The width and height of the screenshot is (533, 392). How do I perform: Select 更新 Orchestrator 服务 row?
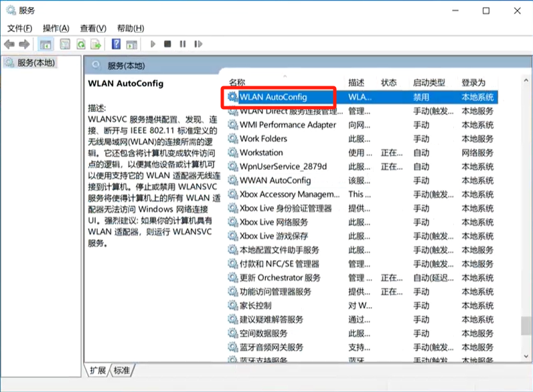tap(362, 278)
